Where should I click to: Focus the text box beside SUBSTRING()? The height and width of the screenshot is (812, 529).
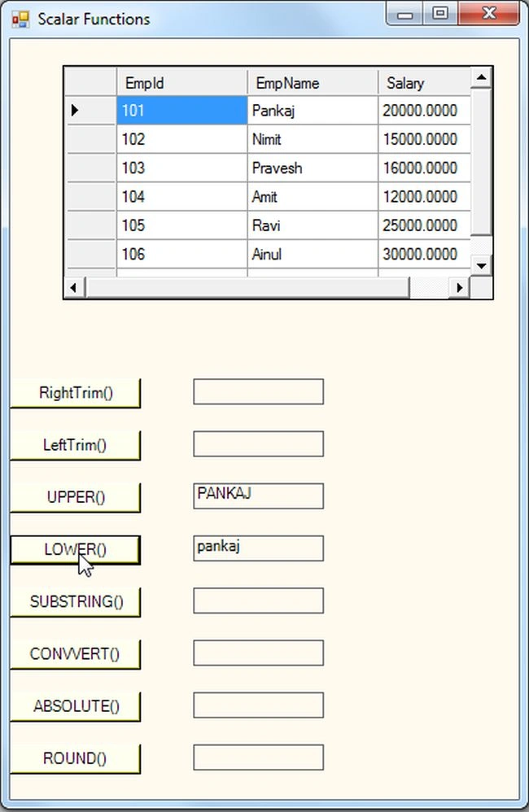259,600
